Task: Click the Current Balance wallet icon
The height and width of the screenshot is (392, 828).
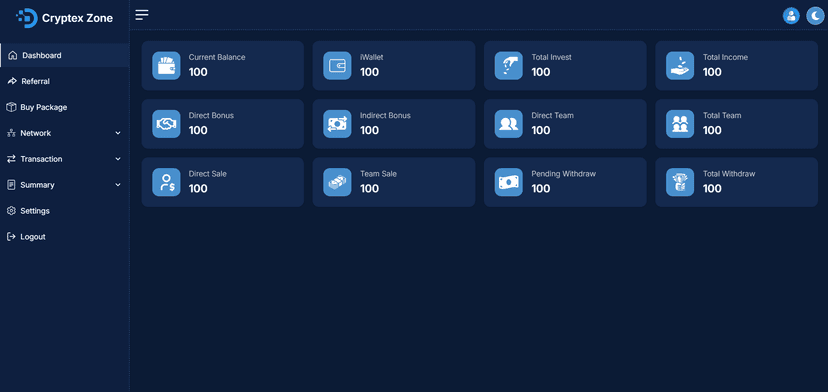Action: [x=166, y=66]
